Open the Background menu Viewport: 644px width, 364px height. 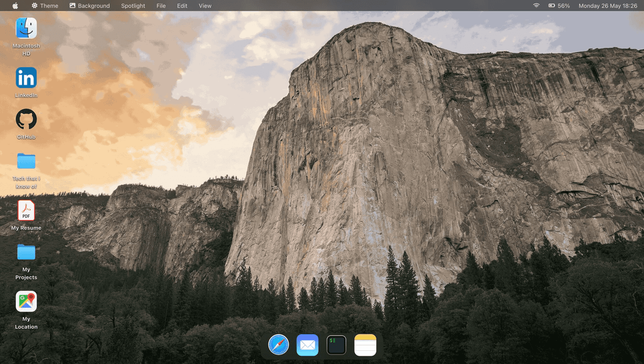point(89,5)
